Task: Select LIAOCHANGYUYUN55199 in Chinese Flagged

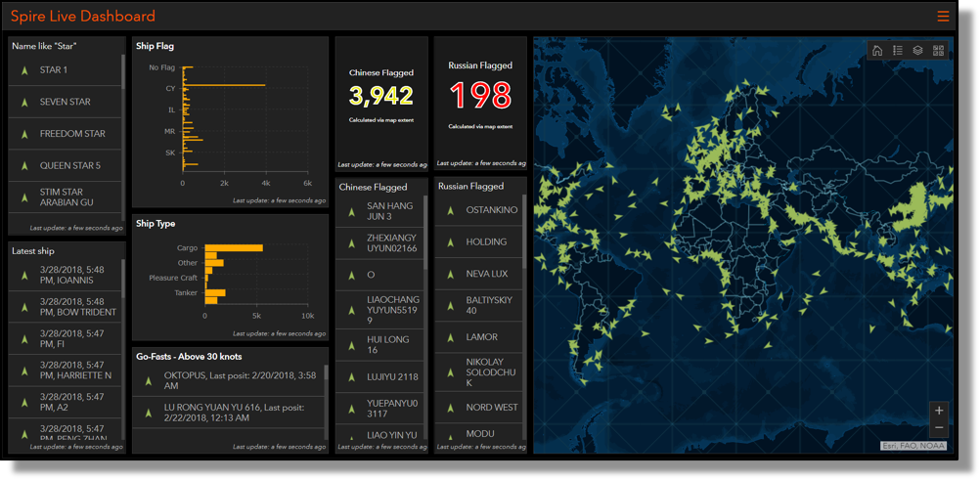Action: pyautogui.click(x=380, y=310)
